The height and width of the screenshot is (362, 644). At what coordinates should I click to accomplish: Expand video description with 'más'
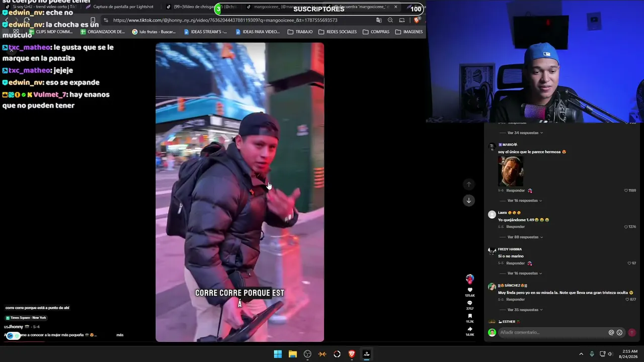pos(120,335)
